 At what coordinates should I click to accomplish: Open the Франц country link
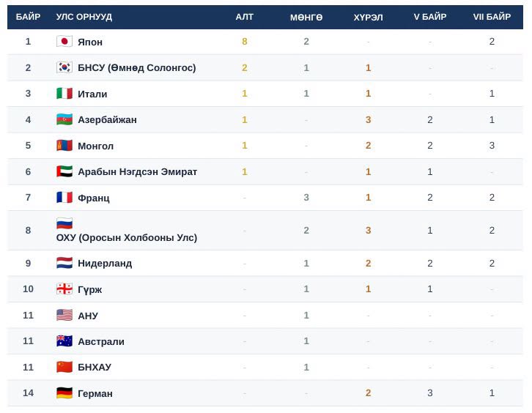pyautogui.click(x=94, y=198)
